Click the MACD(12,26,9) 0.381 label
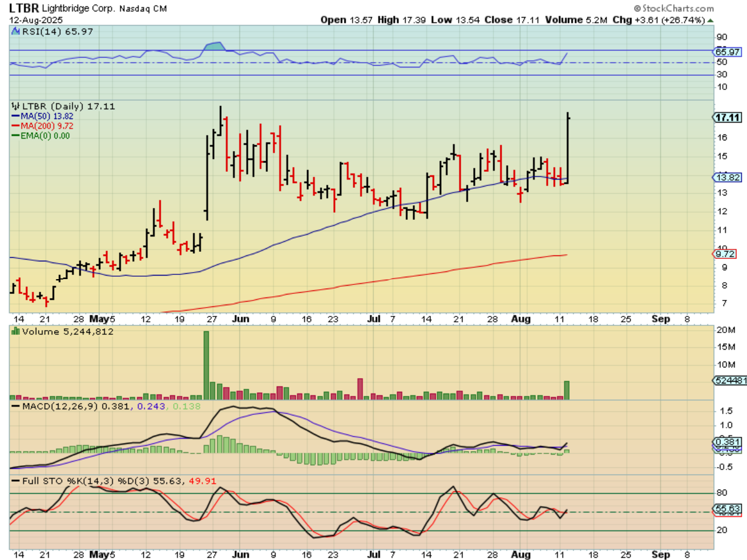This screenshot has height=560, width=747. pos(77,406)
